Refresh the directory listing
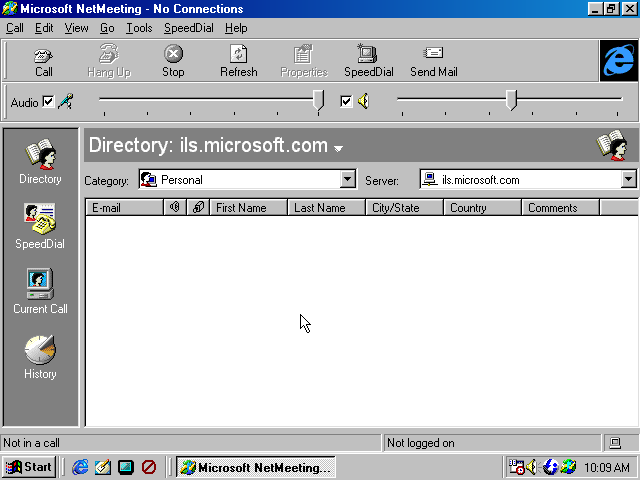640x480 pixels. coord(238,62)
